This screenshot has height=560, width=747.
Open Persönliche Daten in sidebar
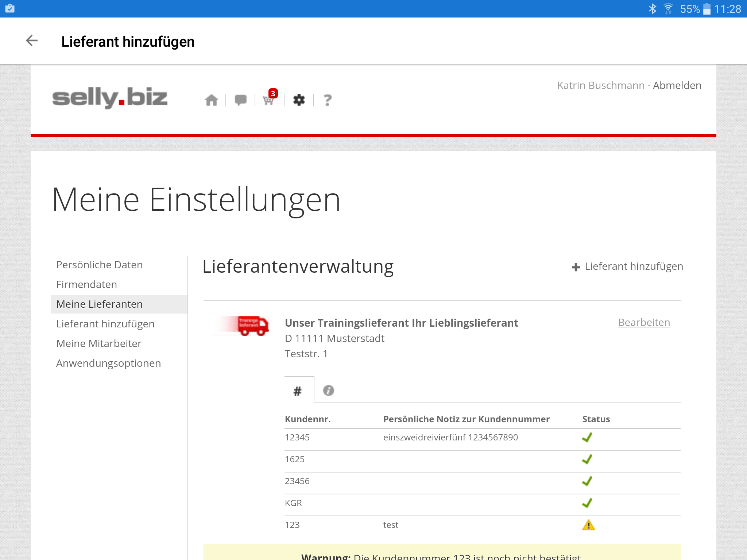point(99,265)
